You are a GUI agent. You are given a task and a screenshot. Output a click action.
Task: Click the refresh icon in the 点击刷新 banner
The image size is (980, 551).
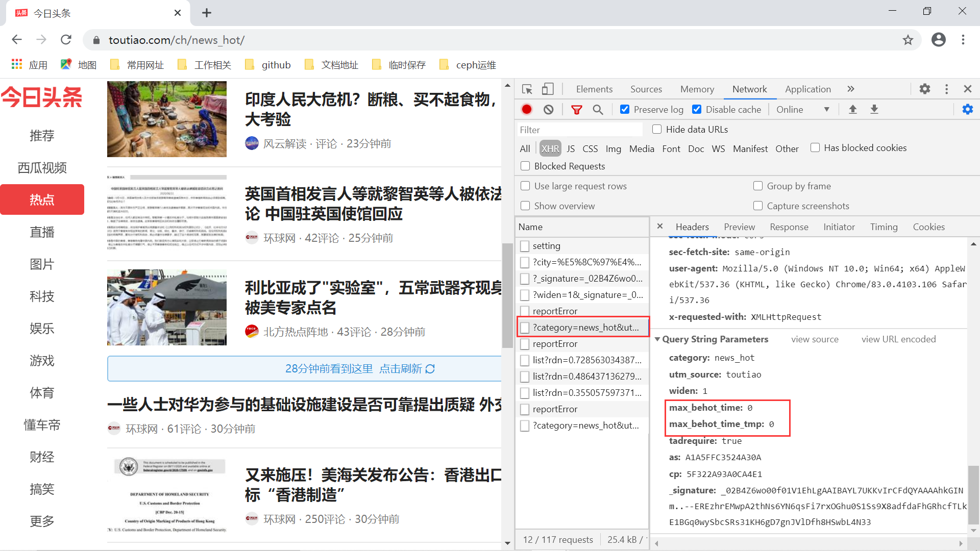coord(430,369)
